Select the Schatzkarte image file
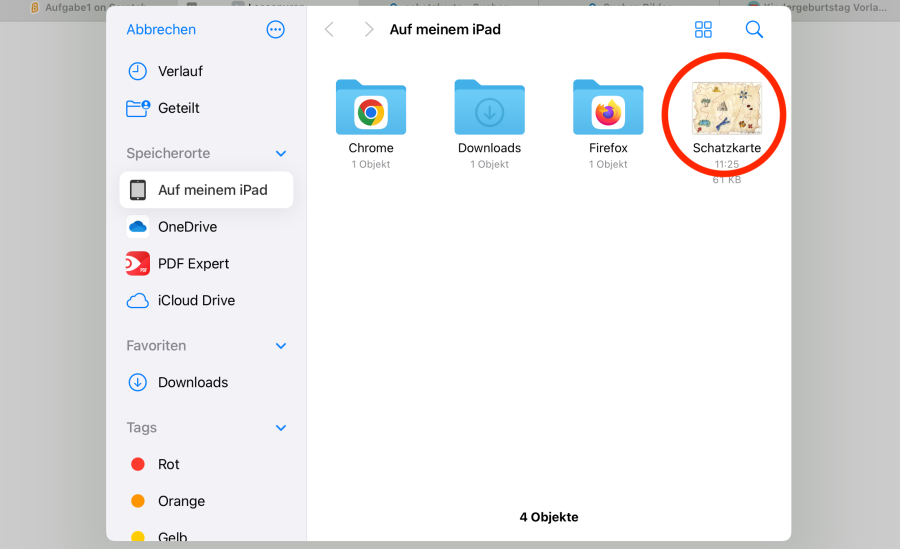900x549 pixels. 727,111
